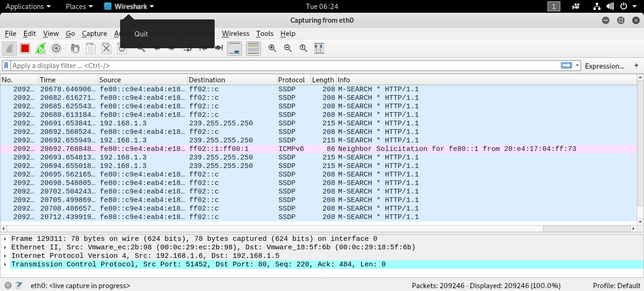Sort by the Source column header
644x291 pixels.
pyautogui.click(x=143, y=80)
